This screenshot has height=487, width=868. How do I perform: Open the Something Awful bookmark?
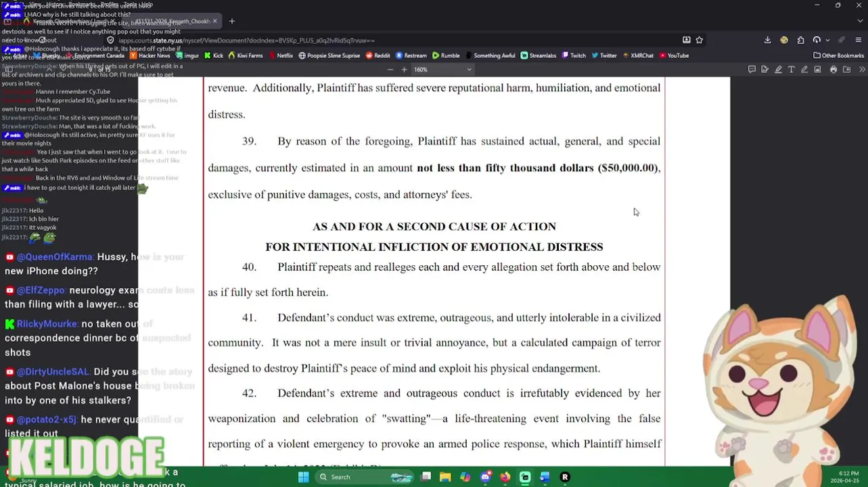[490, 55]
